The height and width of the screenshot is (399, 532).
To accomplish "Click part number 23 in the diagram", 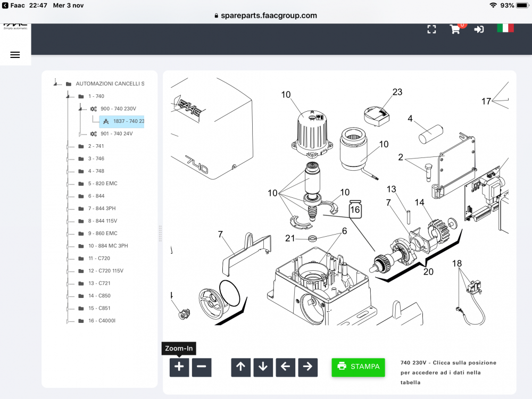I will coord(397,92).
